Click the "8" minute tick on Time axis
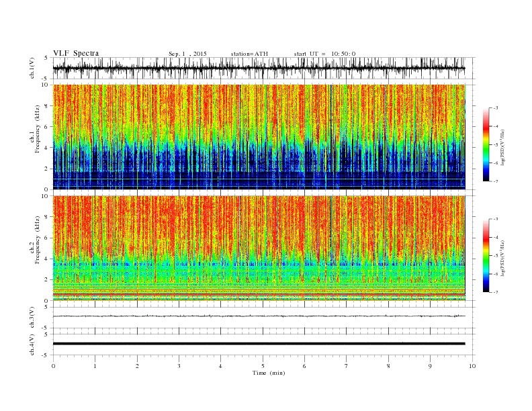The width and height of the screenshot is (532, 411). coord(388,366)
